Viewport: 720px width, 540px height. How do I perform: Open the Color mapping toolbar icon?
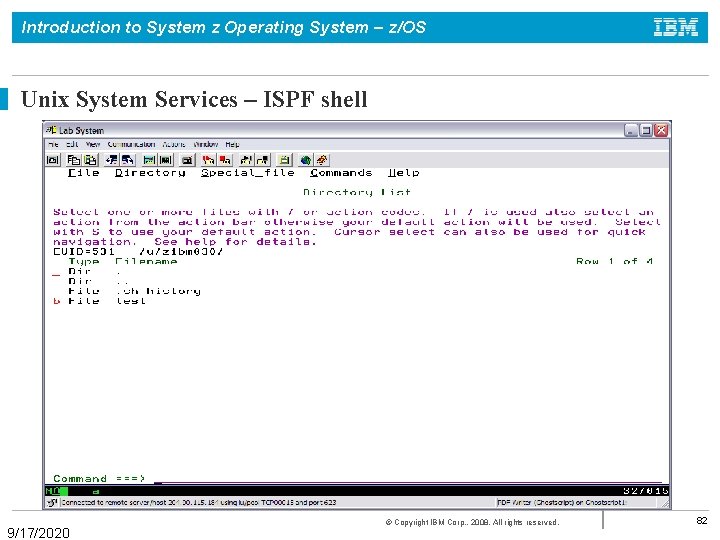tap(166, 160)
